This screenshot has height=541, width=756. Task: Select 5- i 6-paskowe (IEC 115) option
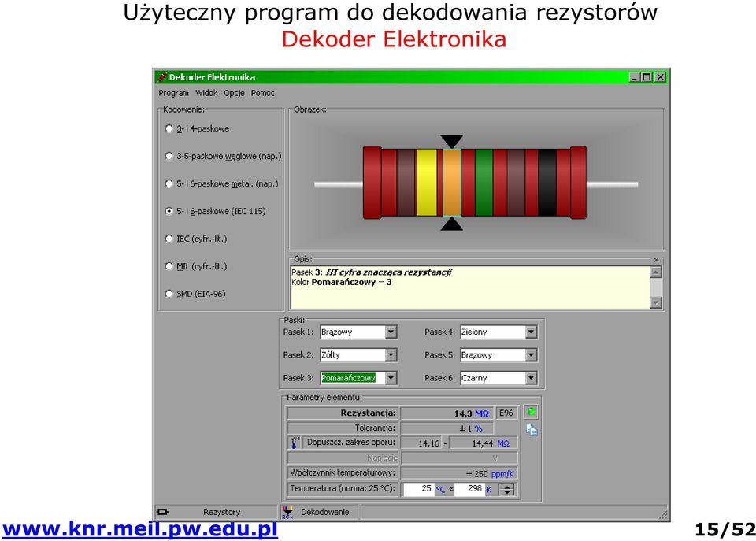coord(215,211)
